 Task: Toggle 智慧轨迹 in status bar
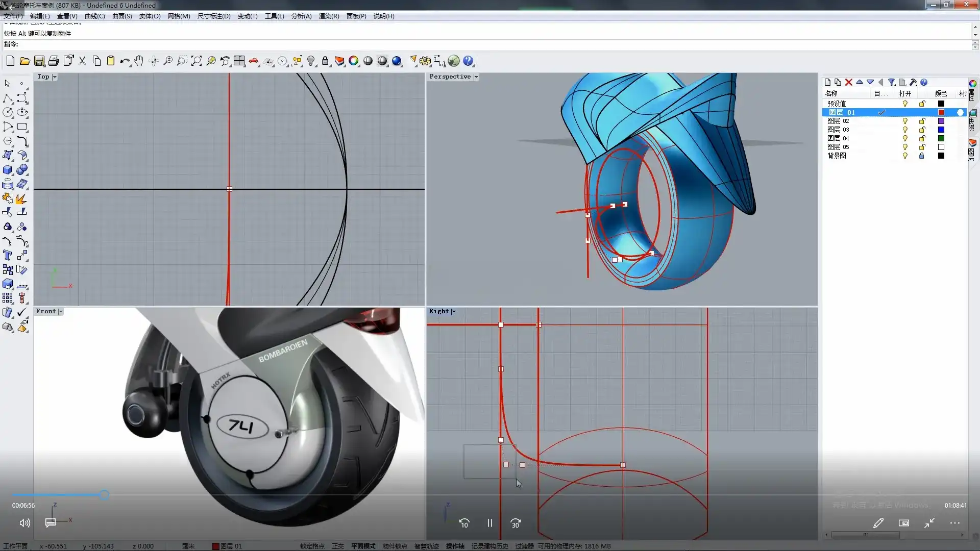pos(426,546)
